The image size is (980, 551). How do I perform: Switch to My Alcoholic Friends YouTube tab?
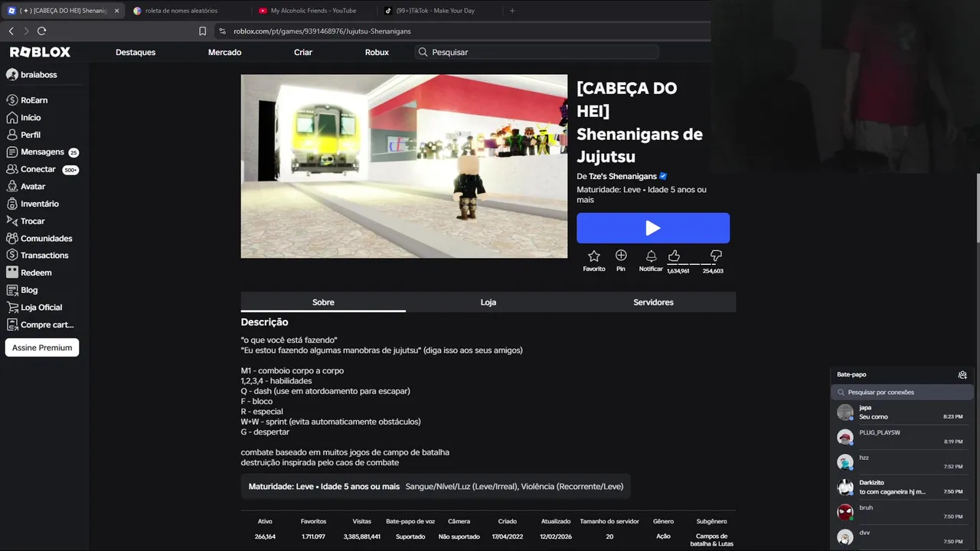(313, 11)
